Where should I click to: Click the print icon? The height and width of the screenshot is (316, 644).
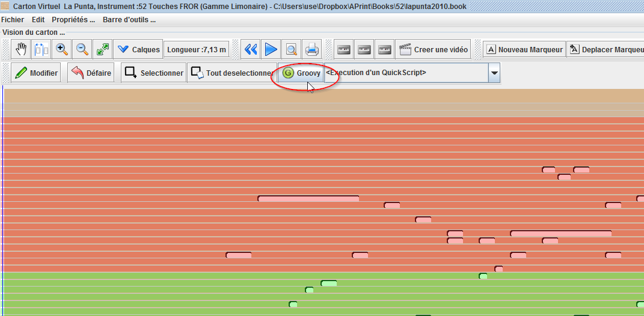tap(311, 50)
